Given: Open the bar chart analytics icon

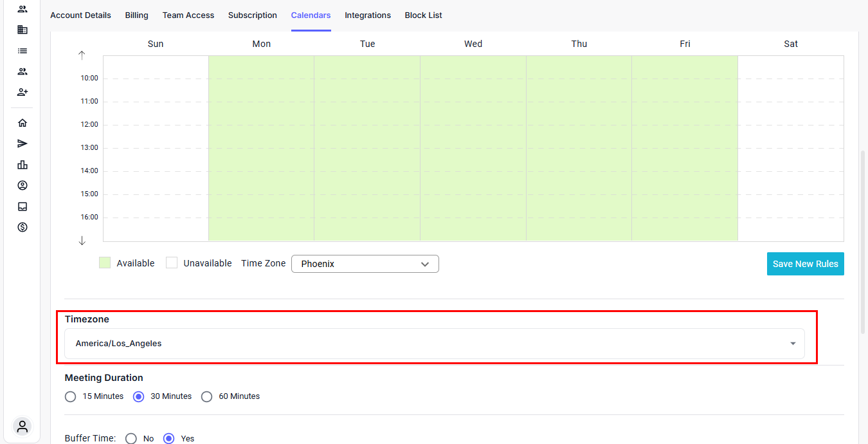Looking at the screenshot, I should [23, 165].
